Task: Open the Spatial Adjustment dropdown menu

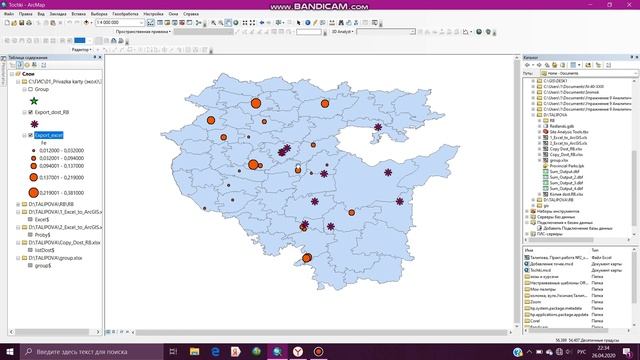Action: pyautogui.click(x=143, y=31)
